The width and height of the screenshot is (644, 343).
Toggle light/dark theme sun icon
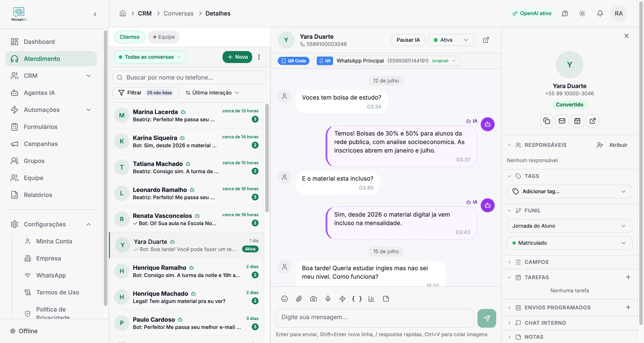click(x=582, y=13)
